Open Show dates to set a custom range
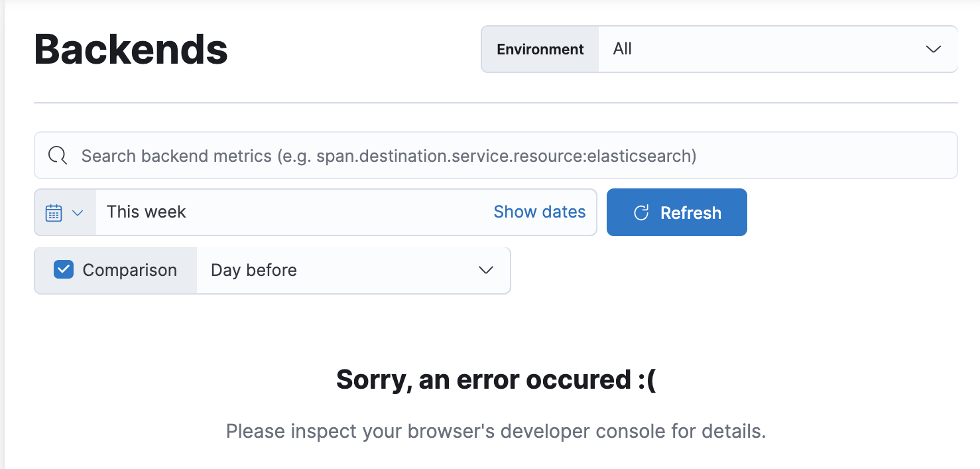The height and width of the screenshot is (469, 980). [539, 212]
